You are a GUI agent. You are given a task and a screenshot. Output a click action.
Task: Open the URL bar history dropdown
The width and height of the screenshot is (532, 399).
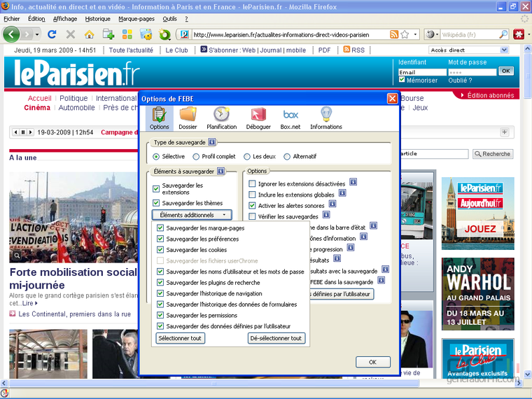point(415,34)
